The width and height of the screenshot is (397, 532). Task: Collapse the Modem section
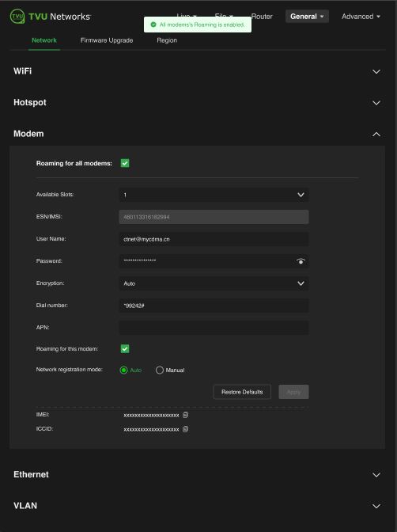coord(376,135)
